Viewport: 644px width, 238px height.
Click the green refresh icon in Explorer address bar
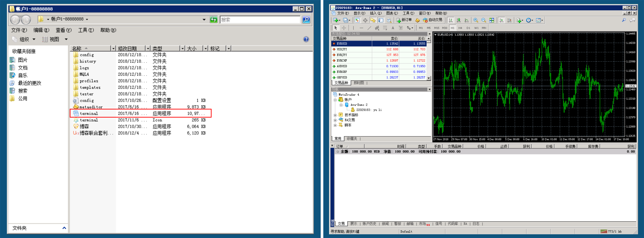(x=213, y=19)
